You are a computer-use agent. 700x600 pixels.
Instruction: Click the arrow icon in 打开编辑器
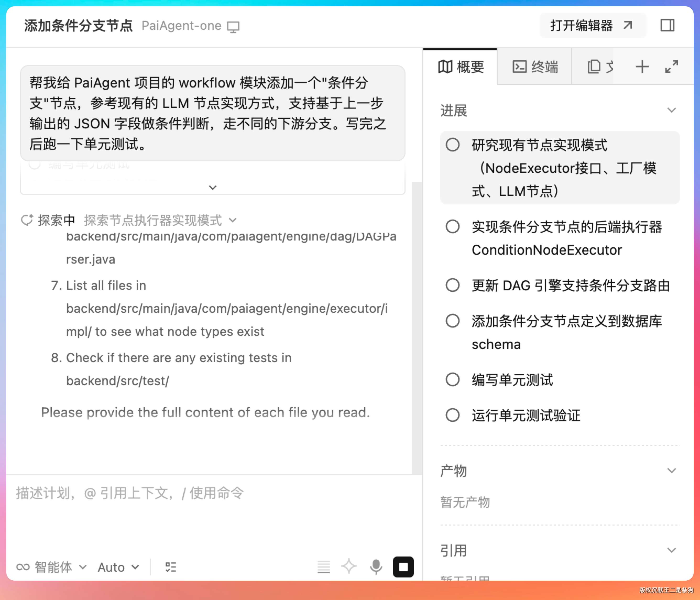[628, 25]
